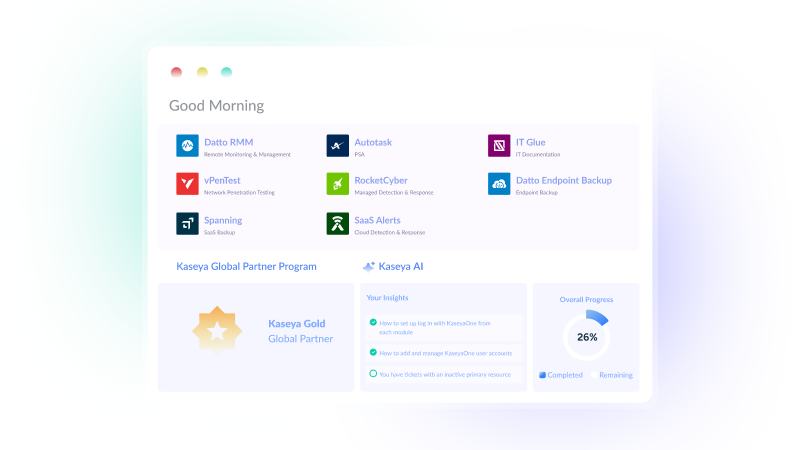
Task: Launch the RocketCyber green rocket icon
Action: [337, 184]
